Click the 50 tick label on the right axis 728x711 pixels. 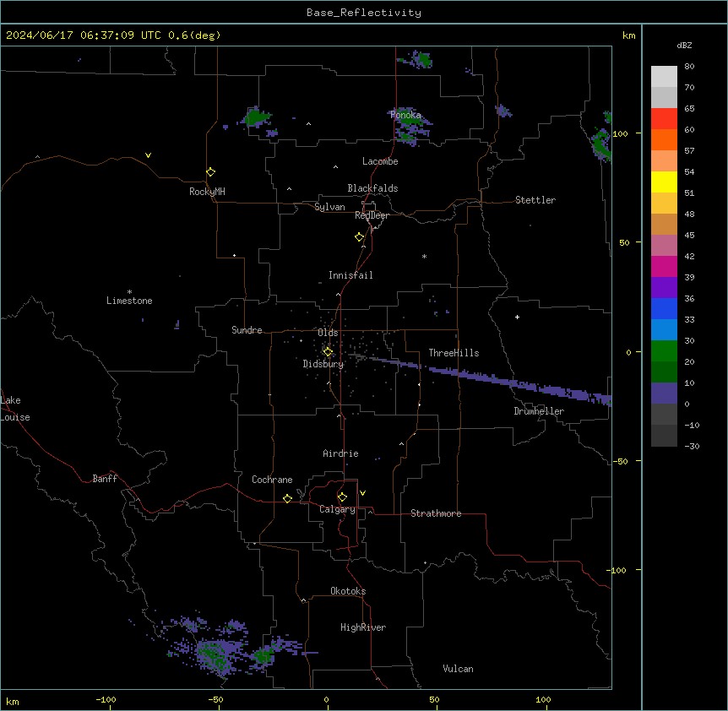point(624,242)
